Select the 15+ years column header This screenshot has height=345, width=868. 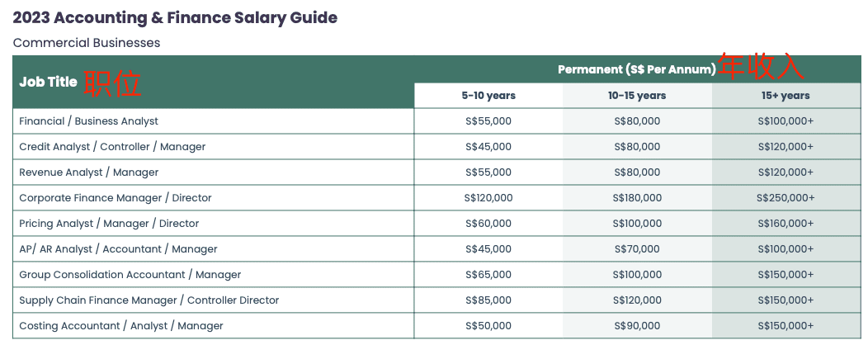[785, 96]
